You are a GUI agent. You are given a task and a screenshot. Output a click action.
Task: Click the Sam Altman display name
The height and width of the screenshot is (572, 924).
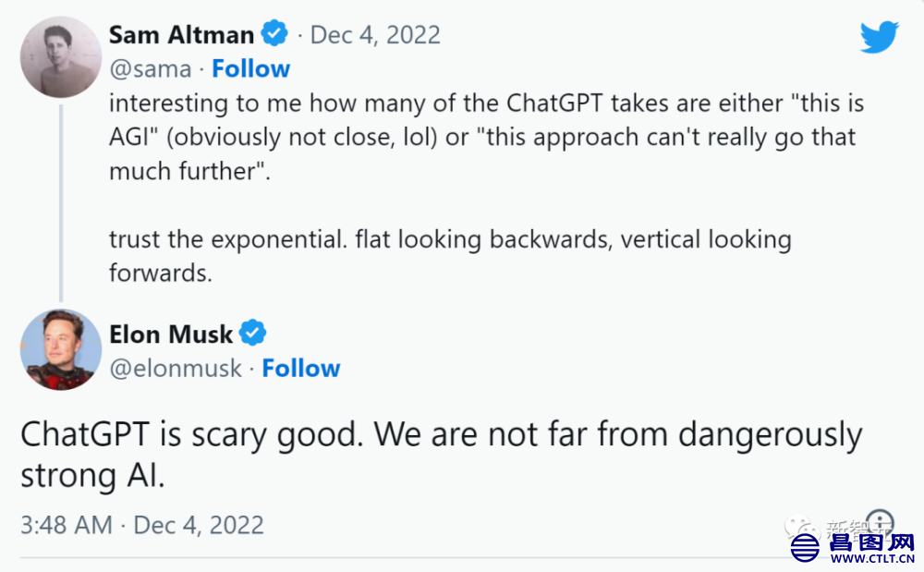click(181, 35)
